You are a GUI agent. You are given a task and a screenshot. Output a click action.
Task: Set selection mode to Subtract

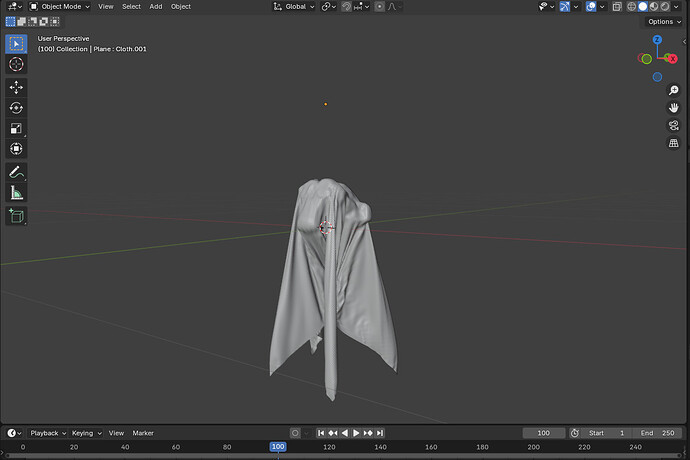[33, 22]
